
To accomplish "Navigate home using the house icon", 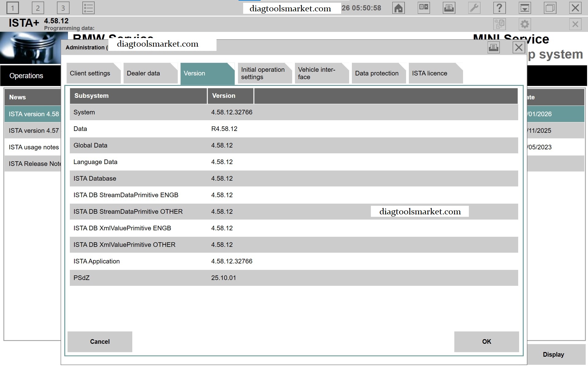I will [x=398, y=8].
